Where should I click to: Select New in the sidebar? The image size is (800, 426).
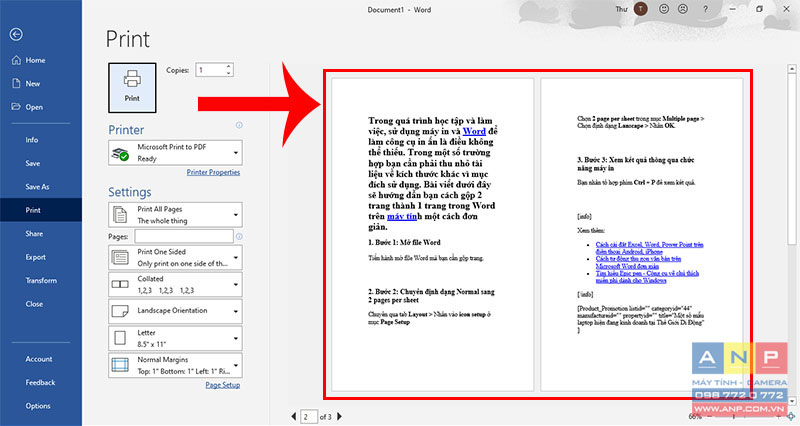41,84
